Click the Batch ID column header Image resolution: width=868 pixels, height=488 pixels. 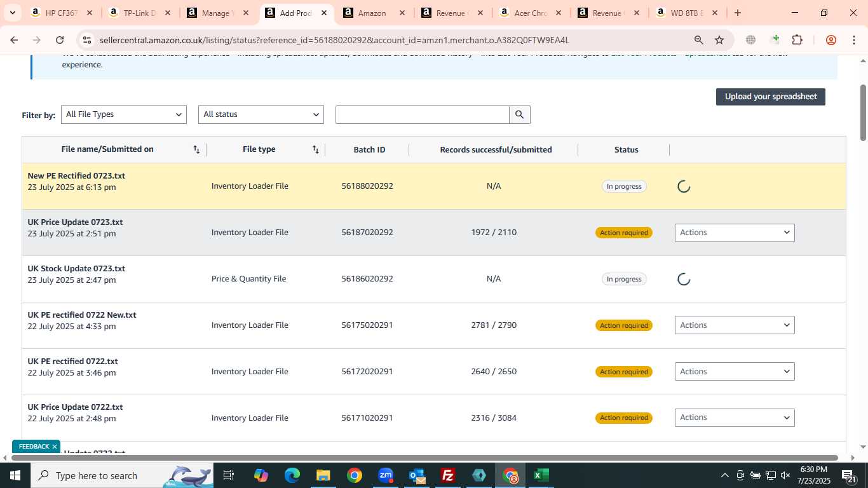[x=369, y=150]
